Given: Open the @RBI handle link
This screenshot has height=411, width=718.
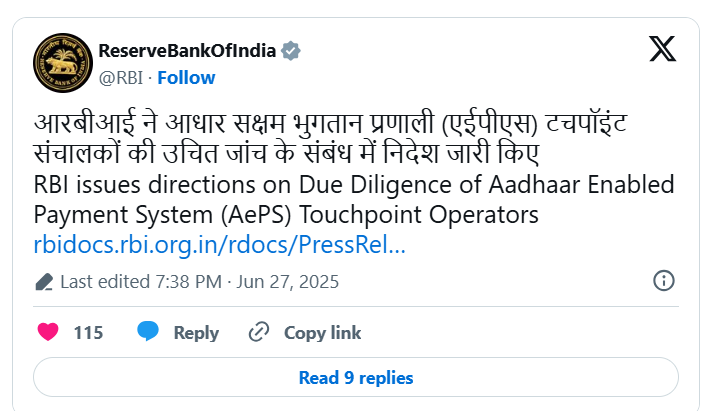Looking at the screenshot, I should pyautogui.click(x=121, y=78).
